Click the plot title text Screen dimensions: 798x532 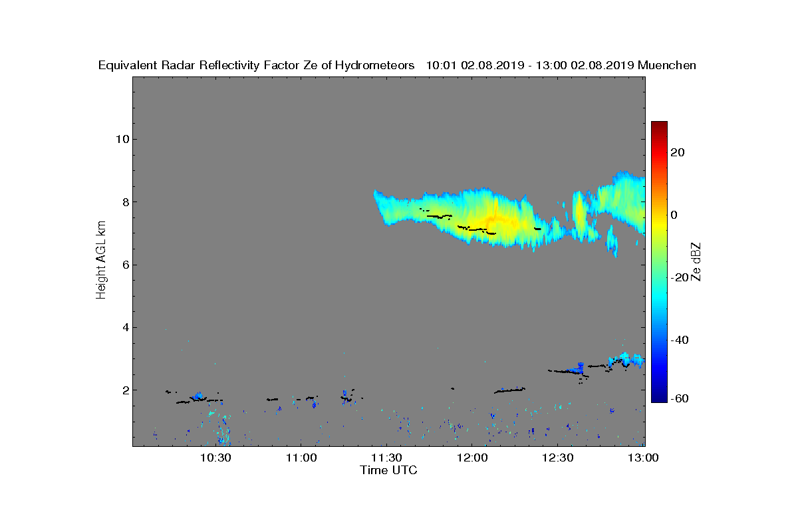coord(397,65)
